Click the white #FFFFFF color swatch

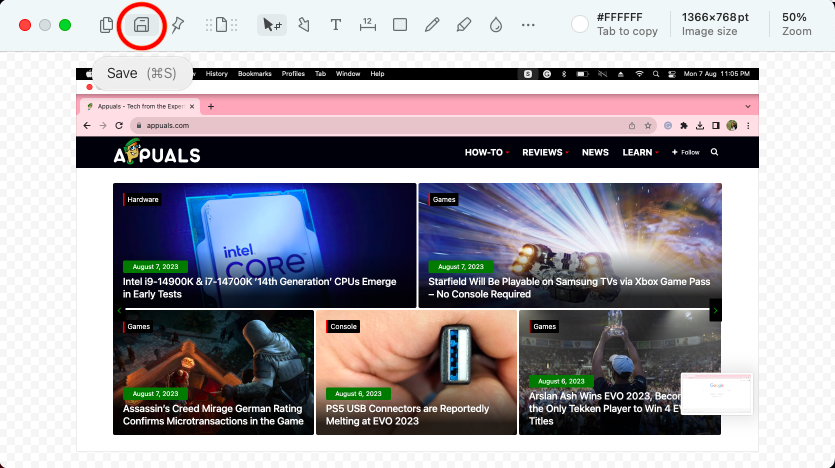(580, 25)
